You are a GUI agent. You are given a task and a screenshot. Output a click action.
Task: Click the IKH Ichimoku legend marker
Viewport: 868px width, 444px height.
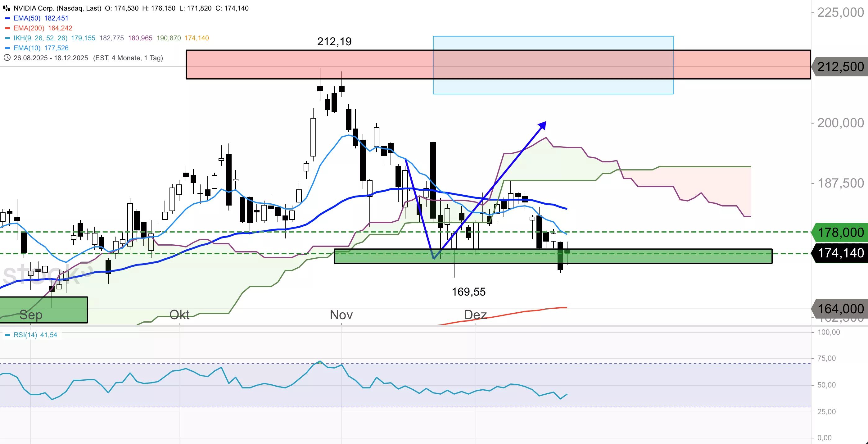7,38
